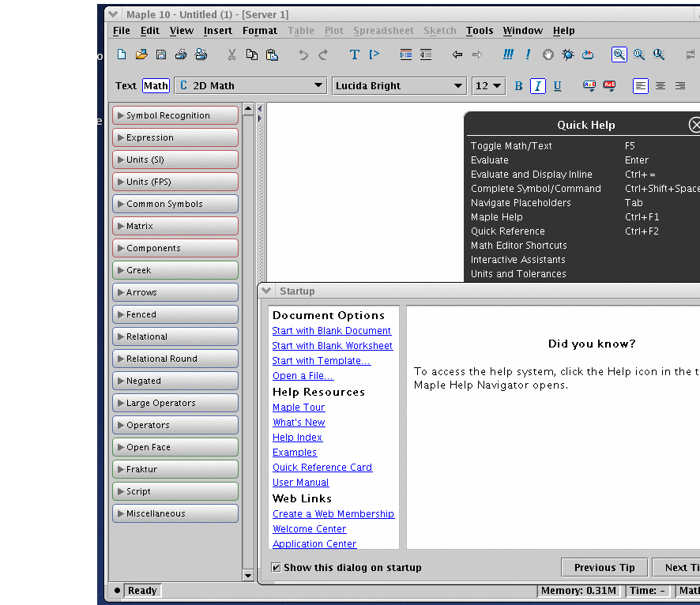Insert plain text with T icon
The image size is (700, 605).
click(x=354, y=54)
